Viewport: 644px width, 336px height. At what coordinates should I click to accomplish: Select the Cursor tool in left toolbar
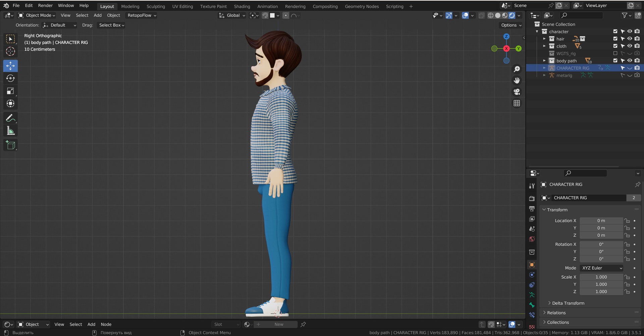pyautogui.click(x=10, y=51)
